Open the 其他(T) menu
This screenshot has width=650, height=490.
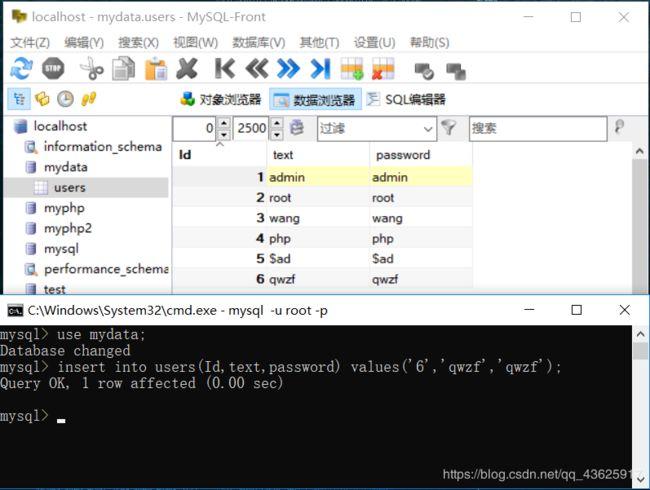click(x=319, y=43)
